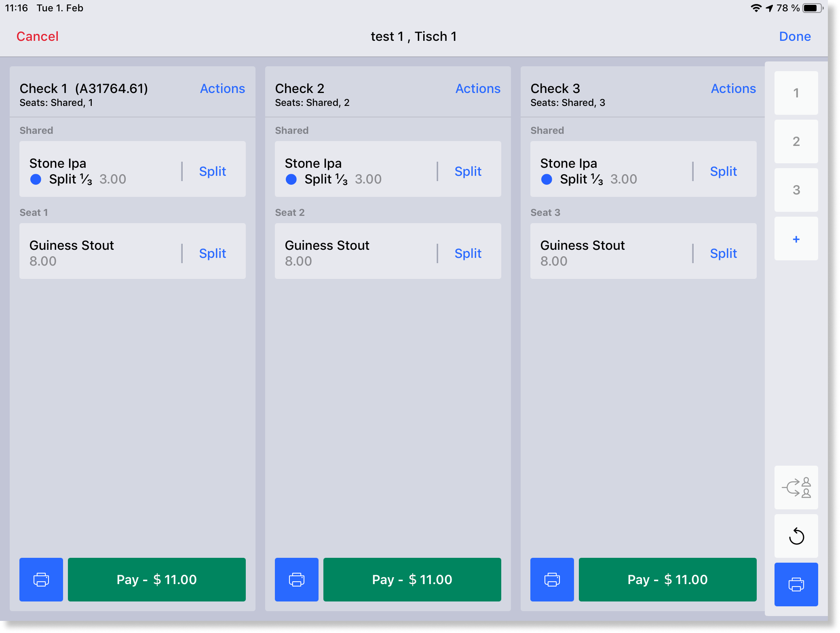Tap the undo circular arrow icon
Screen dimensions: 840x633
pos(796,536)
